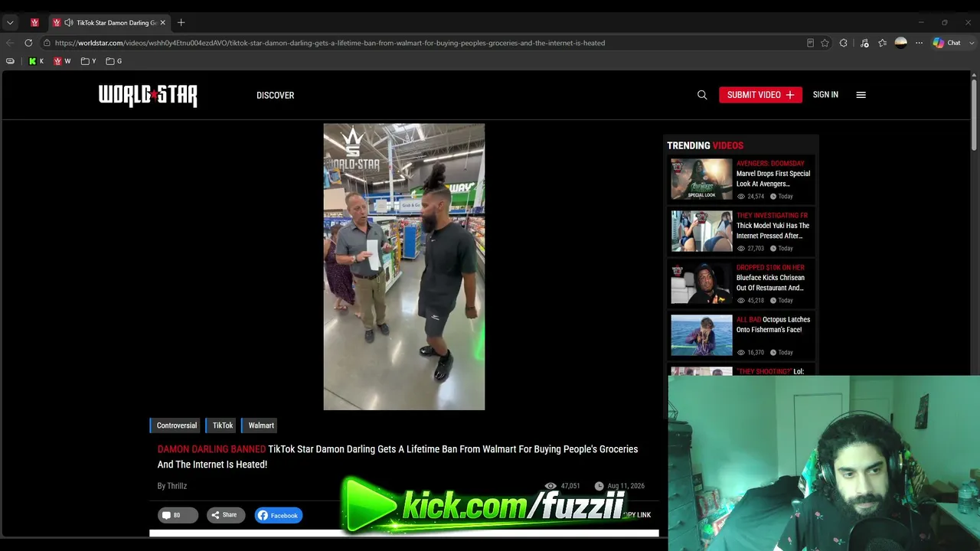
Task: Click the 47,051 view count
Action: coord(570,486)
